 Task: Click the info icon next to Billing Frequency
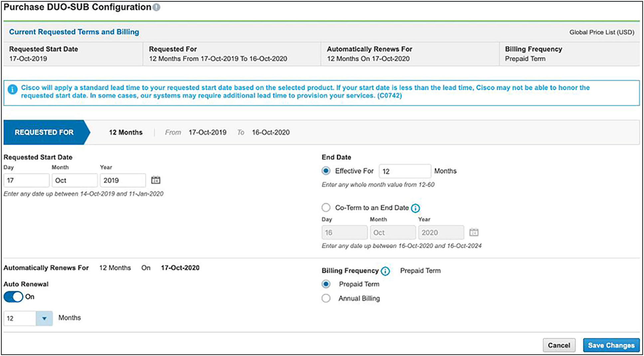point(385,271)
